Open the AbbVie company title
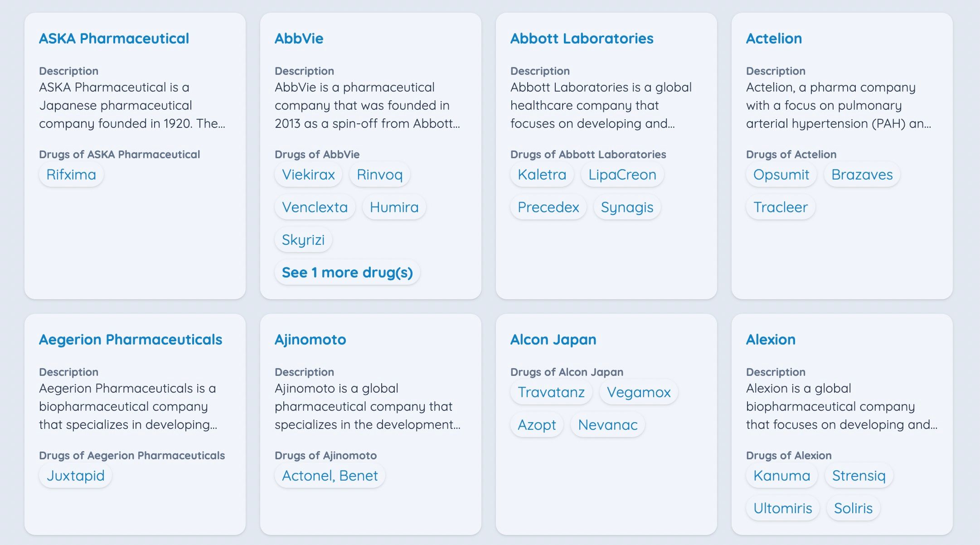 pos(299,39)
